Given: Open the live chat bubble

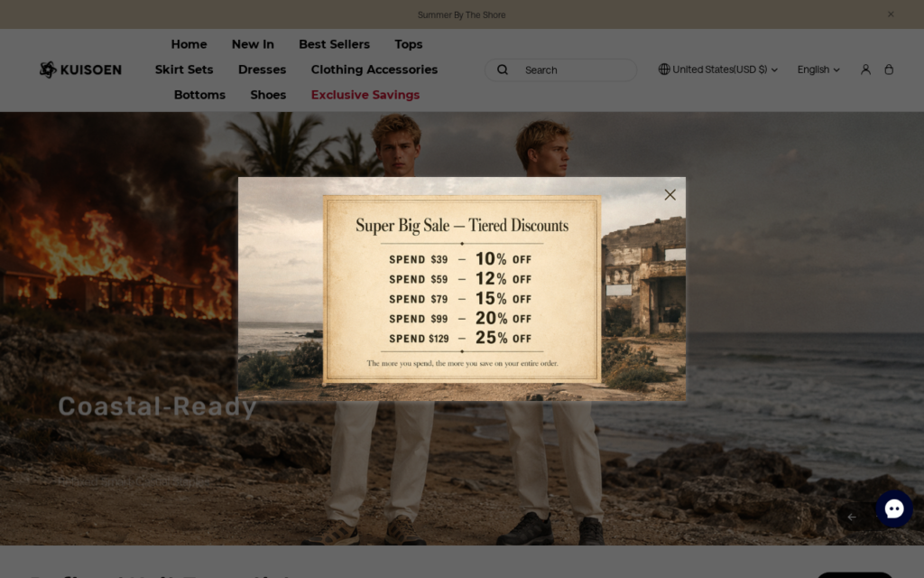Looking at the screenshot, I should [894, 508].
